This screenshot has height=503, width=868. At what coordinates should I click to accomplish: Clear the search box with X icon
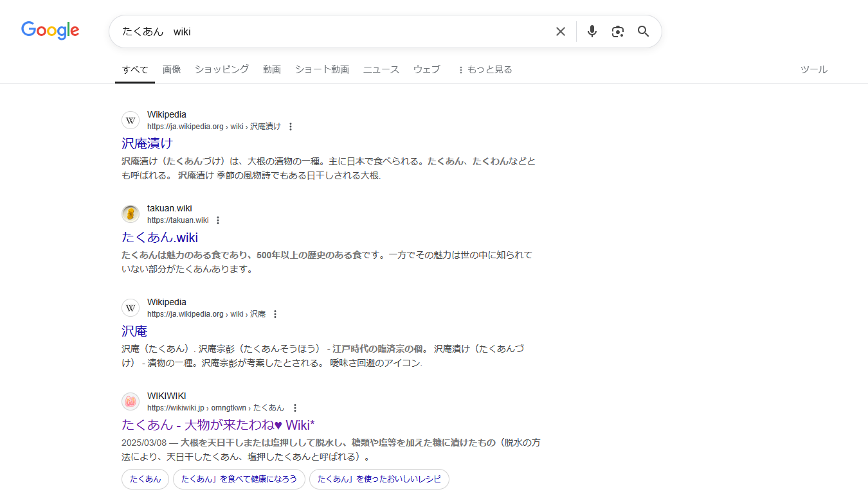(561, 31)
